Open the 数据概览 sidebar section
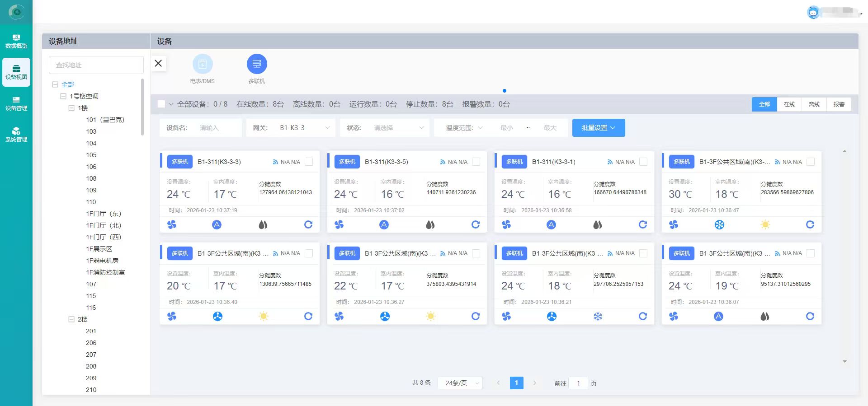Screen dimensions: 868x406 point(16,41)
